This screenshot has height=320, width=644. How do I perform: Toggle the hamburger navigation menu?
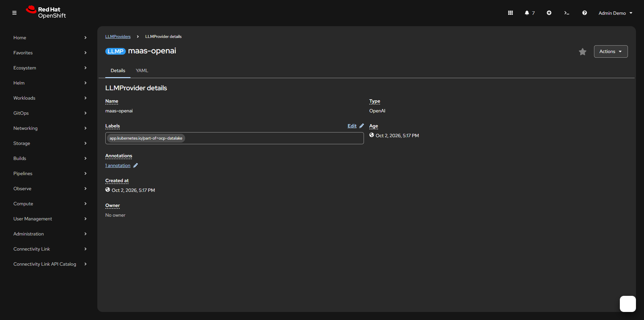(x=14, y=13)
